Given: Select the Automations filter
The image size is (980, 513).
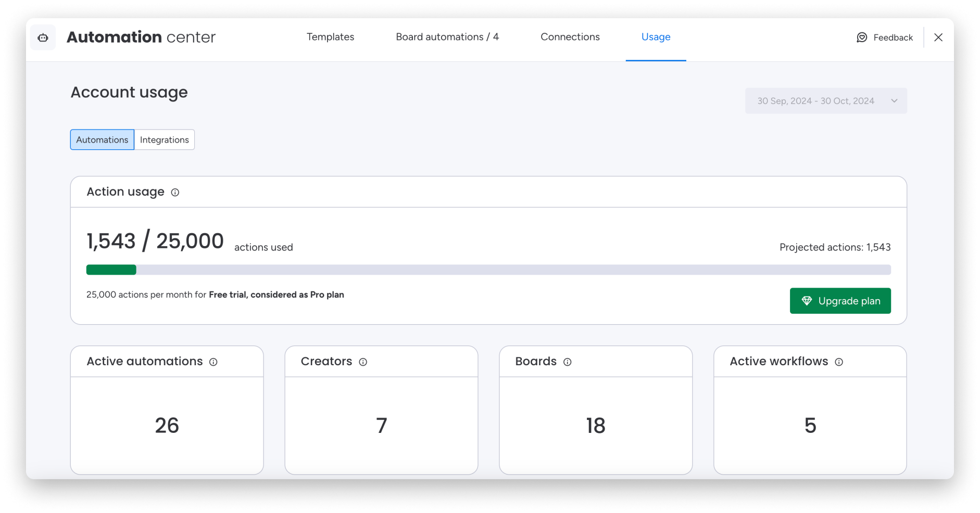Looking at the screenshot, I should 102,139.
